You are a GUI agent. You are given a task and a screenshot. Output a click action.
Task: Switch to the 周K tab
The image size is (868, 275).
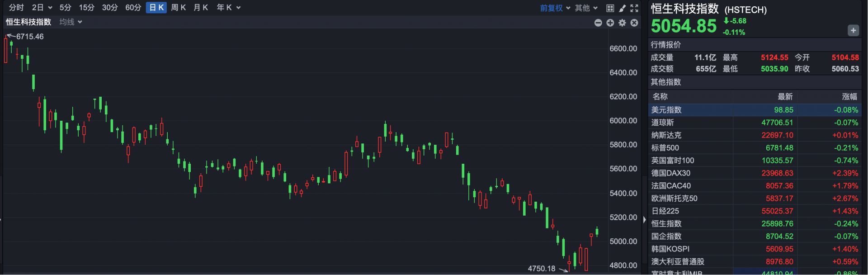pos(178,8)
